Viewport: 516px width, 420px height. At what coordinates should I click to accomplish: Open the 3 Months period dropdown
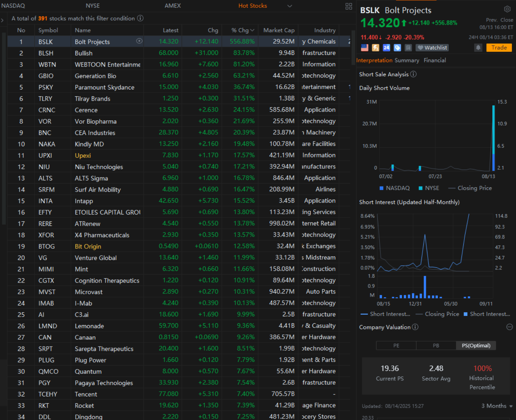(497, 406)
